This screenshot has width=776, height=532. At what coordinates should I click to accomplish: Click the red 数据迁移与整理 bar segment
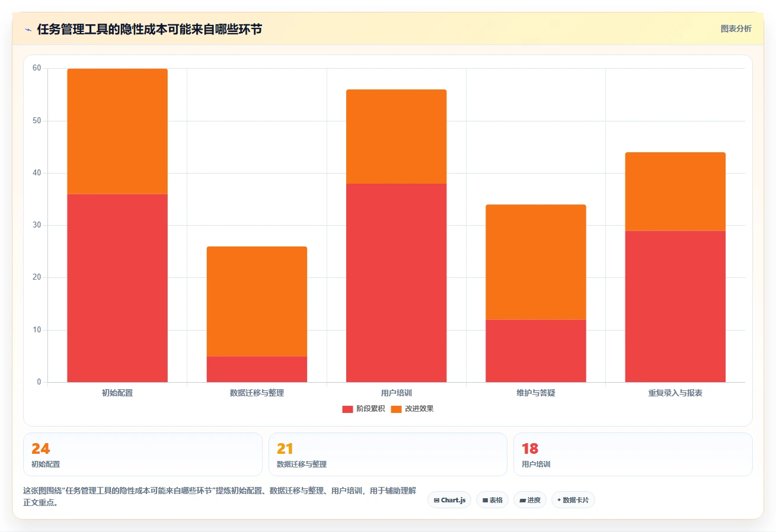pos(257,369)
